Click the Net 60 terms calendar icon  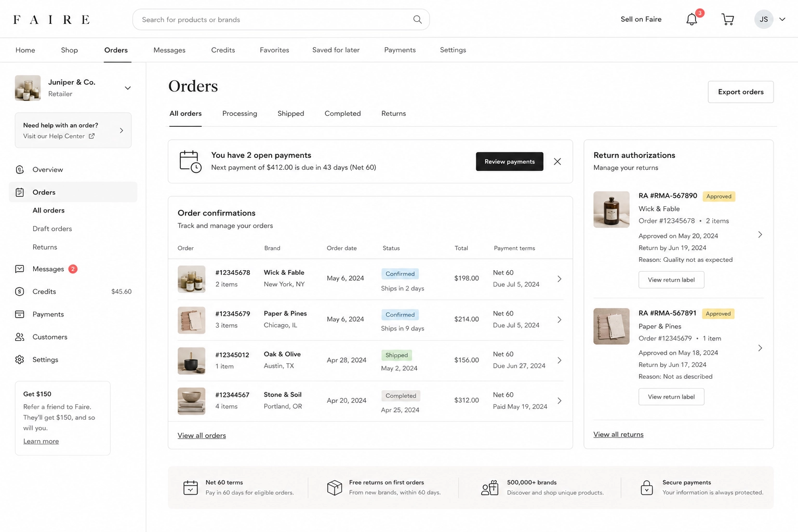(191, 488)
